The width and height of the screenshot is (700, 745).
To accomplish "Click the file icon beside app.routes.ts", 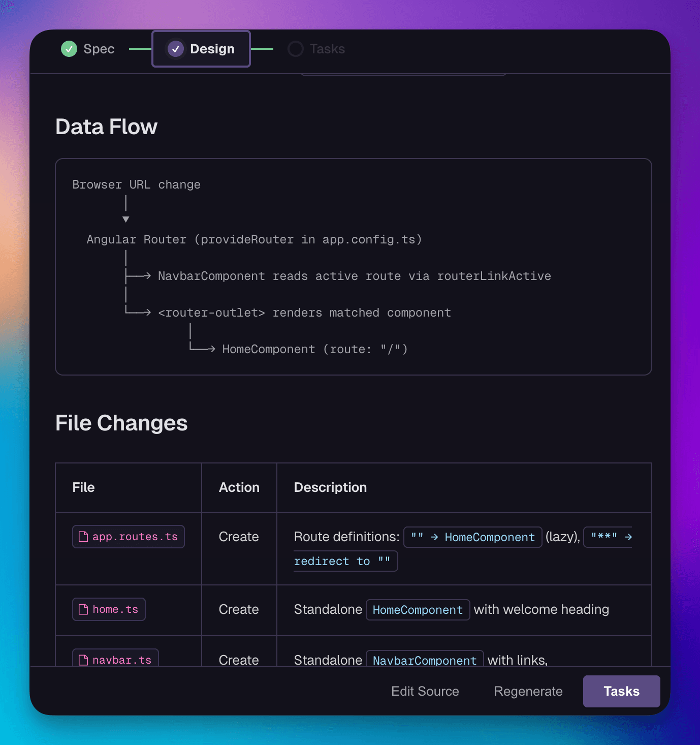I will [83, 537].
